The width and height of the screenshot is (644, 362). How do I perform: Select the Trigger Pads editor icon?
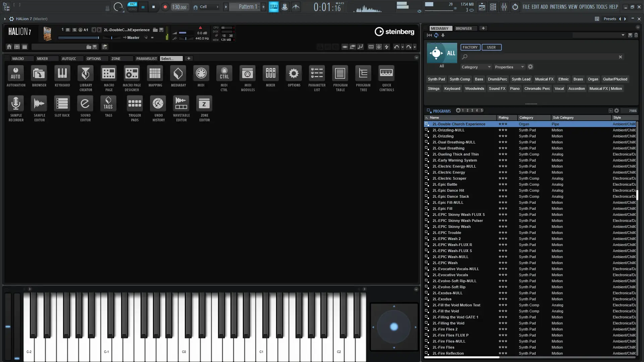point(135,104)
